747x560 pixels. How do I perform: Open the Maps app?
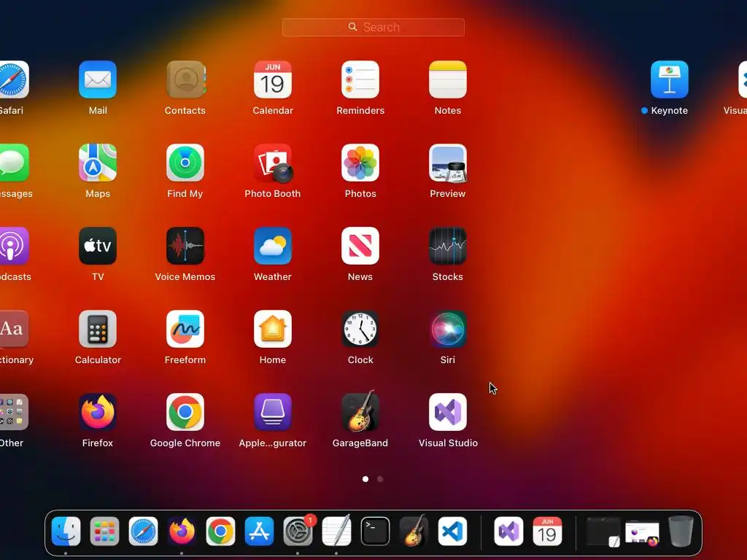(x=98, y=163)
